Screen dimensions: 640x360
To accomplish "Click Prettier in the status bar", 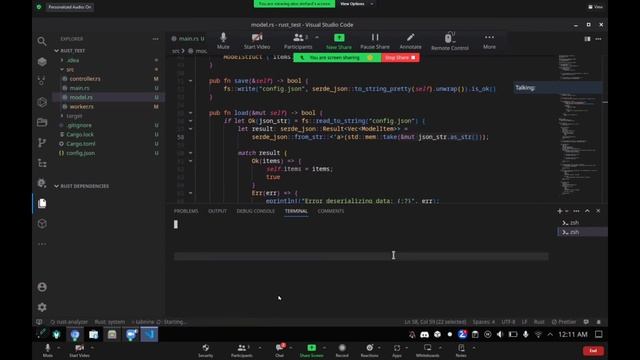I will (564, 322).
